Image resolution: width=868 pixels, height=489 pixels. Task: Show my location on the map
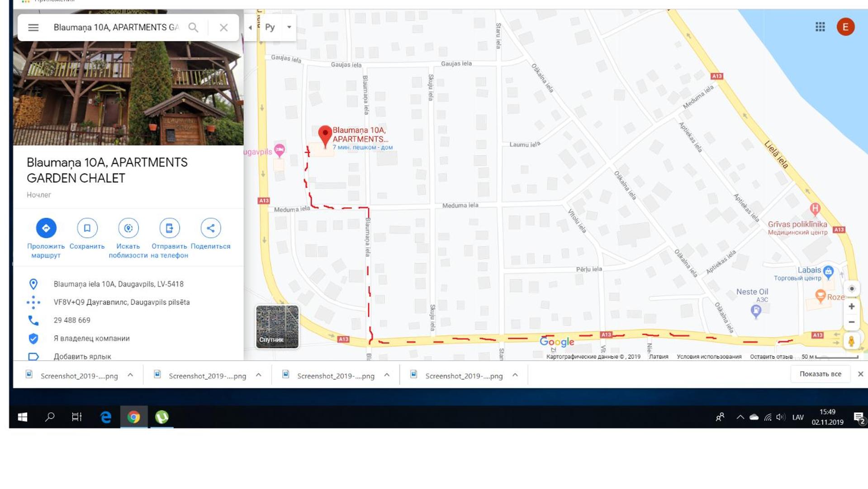coord(852,288)
